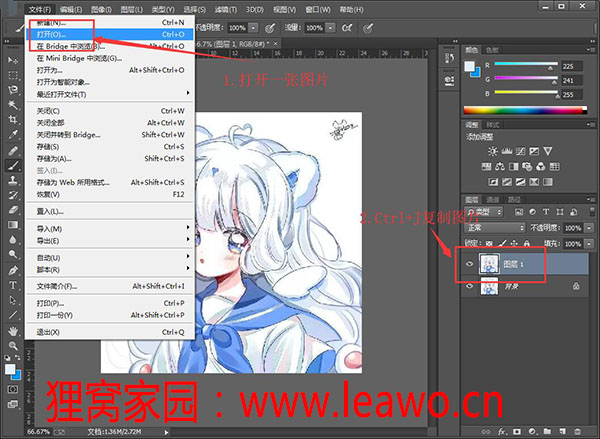Image resolution: width=600 pixels, height=439 pixels.
Task: Select the Magic Wand tool
Action: 13,104
